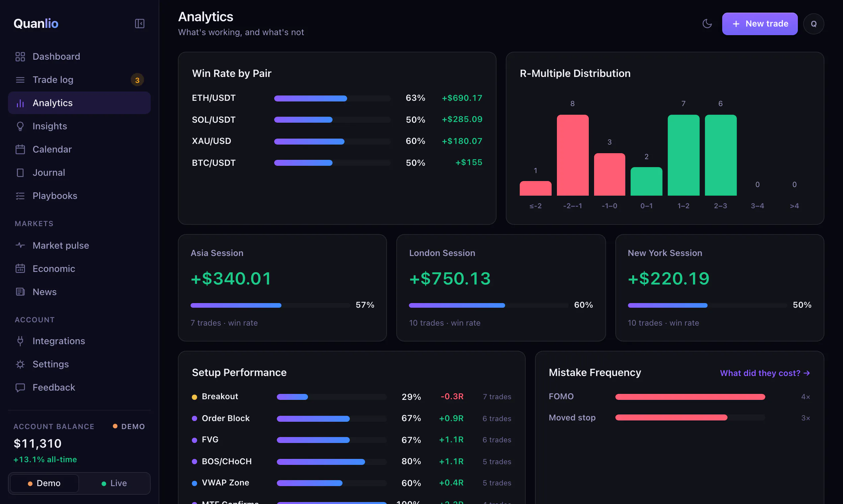Click the News newspaper icon
The height and width of the screenshot is (504, 843).
coord(20,292)
